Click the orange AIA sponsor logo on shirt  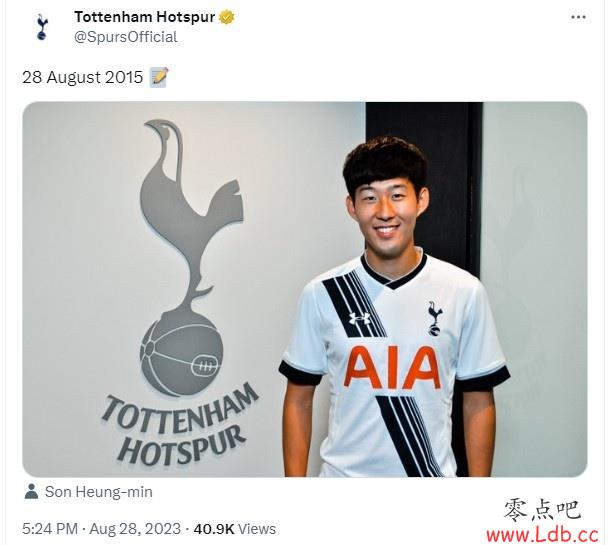point(392,367)
